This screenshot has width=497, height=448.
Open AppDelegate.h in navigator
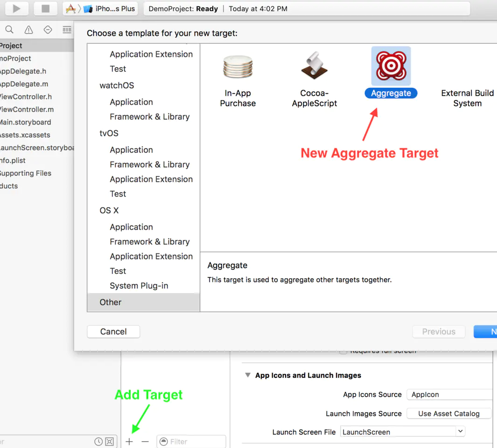pos(23,71)
